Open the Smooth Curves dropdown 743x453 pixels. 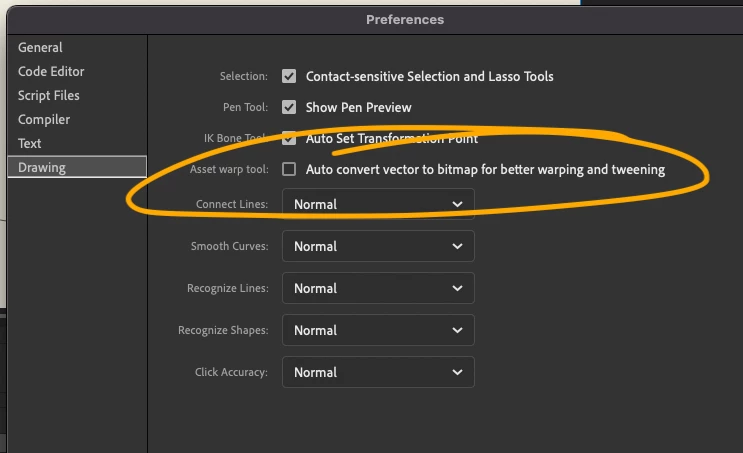[378, 246]
